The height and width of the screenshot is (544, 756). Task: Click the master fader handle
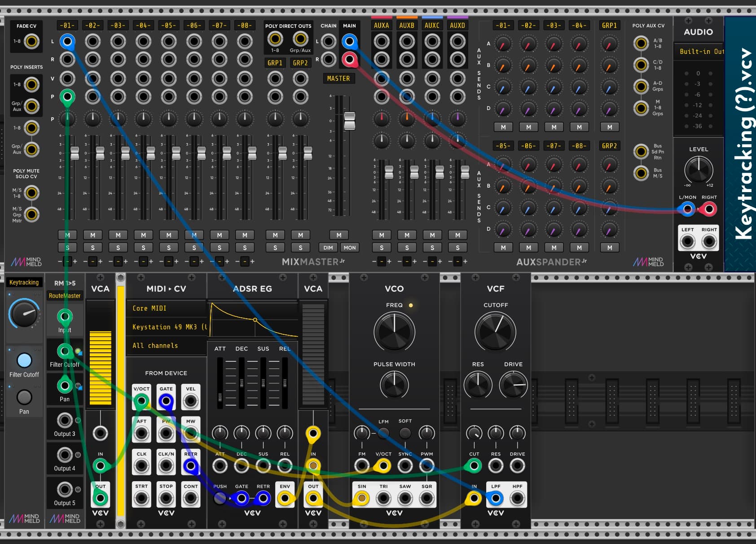(350, 121)
